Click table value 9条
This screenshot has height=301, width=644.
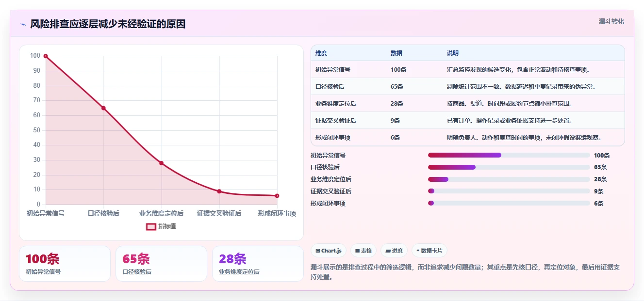click(396, 121)
